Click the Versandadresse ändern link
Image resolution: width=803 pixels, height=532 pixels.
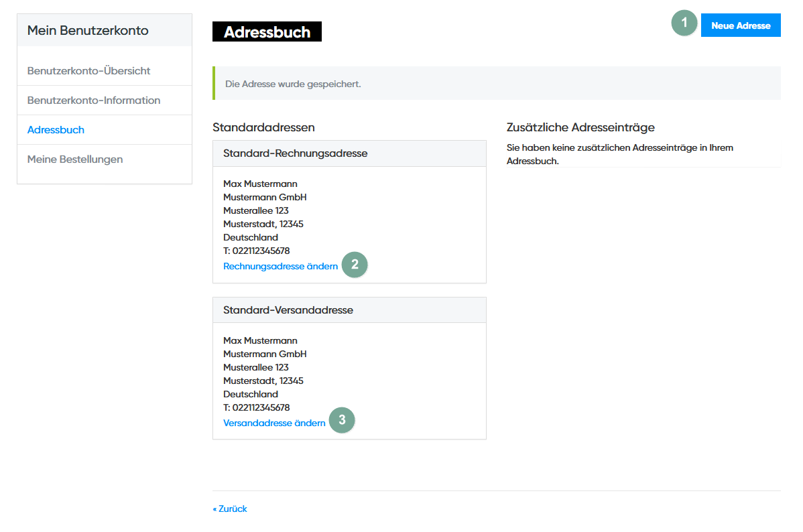click(x=274, y=423)
